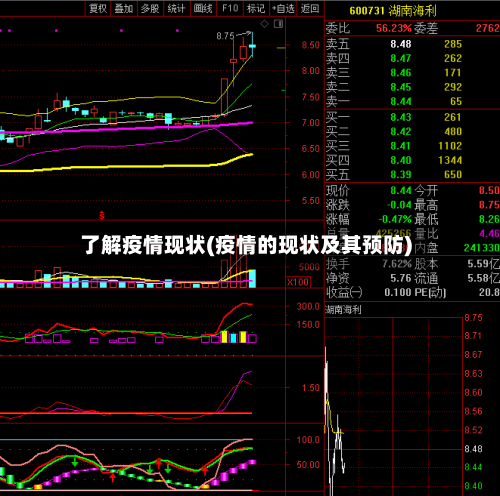
Task: Open the 统计 statistics tool
Action: [176, 8]
